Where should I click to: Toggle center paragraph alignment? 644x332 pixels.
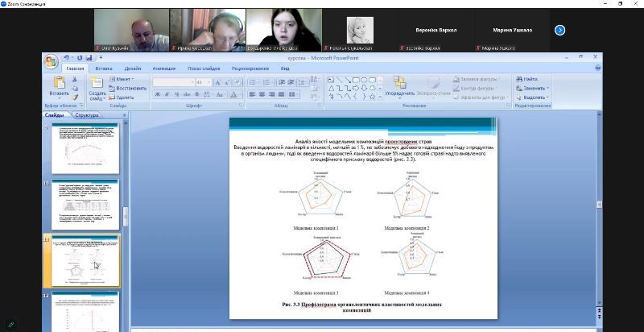pyautogui.click(x=262, y=94)
